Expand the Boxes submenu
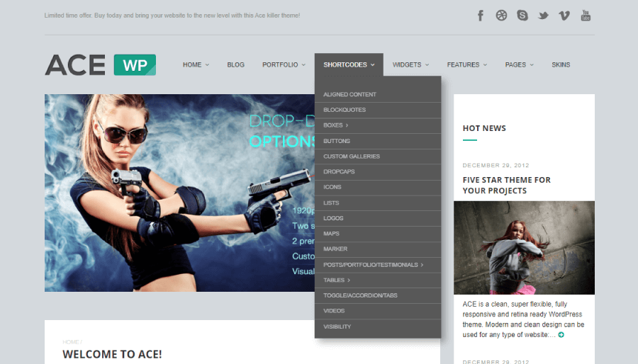The image size is (638, 364). (x=335, y=125)
